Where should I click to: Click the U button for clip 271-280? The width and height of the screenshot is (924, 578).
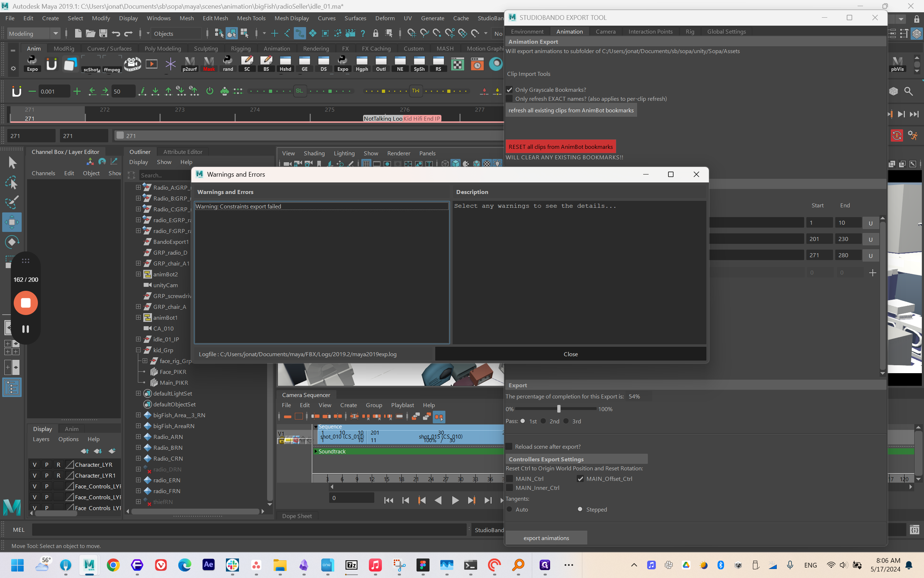point(871,255)
